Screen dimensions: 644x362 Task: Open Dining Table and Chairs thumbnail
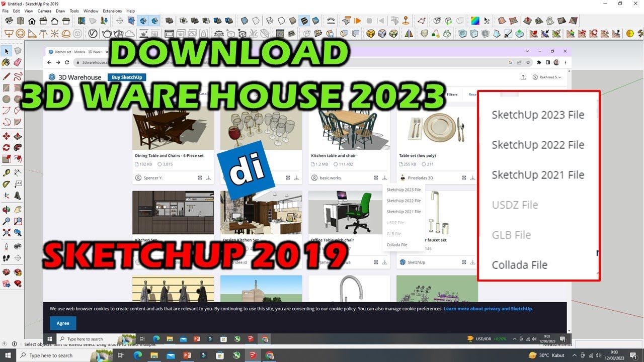[173, 128]
